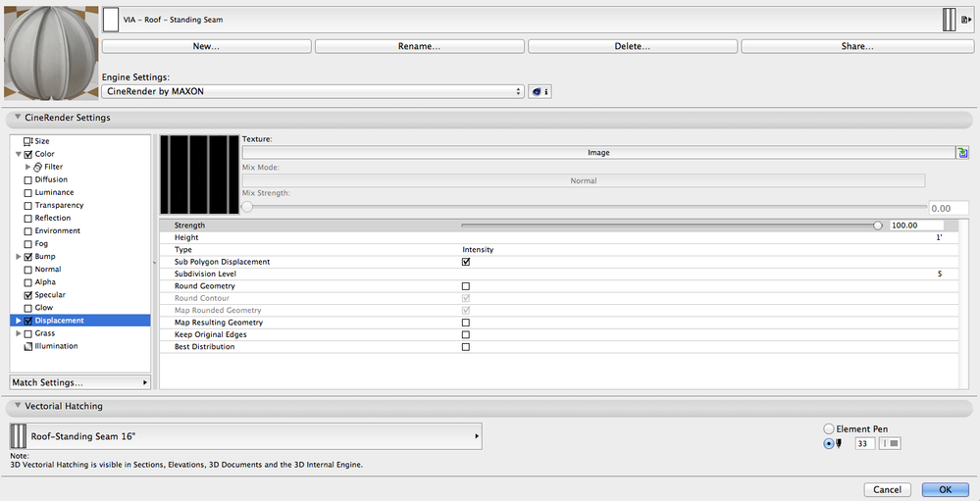Image resolution: width=980 pixels, height=501 pixels.
Task: Enable the Luminance channel checkbox
Action: (27, 193)
